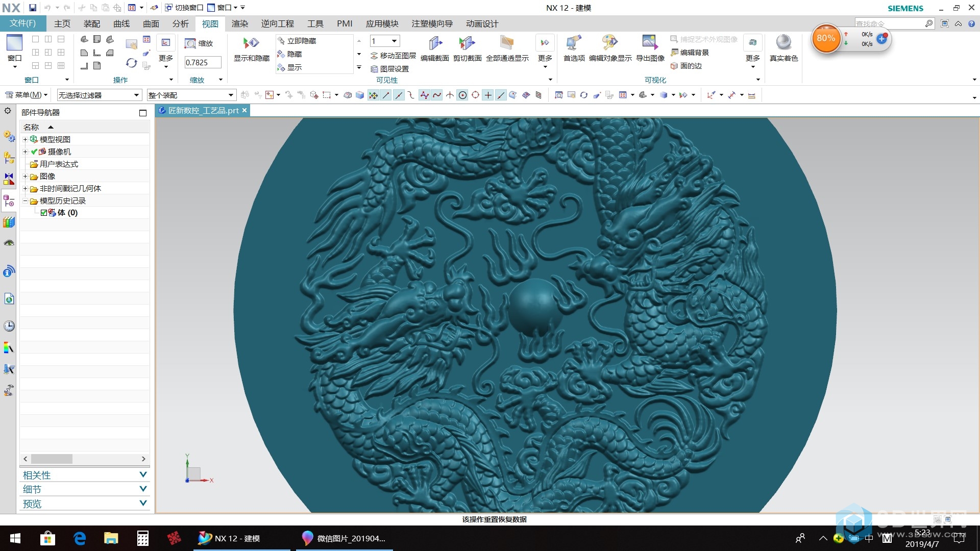980x551 pixels.
Task: Click Face Edges (面的边) icon
Action: pos(674,66)
